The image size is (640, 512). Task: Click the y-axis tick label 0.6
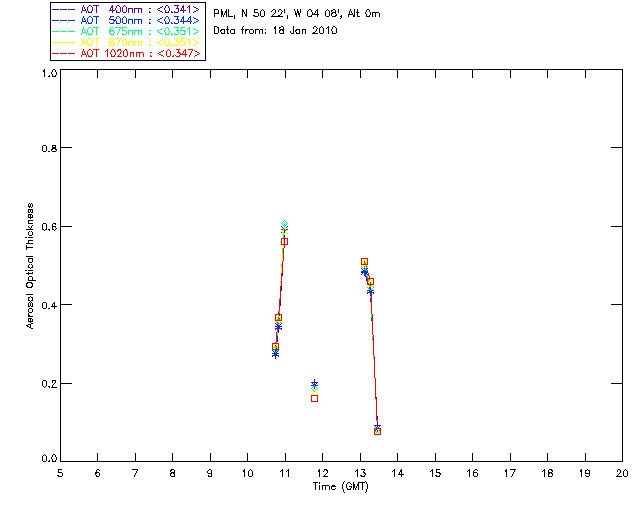point(49,227)
